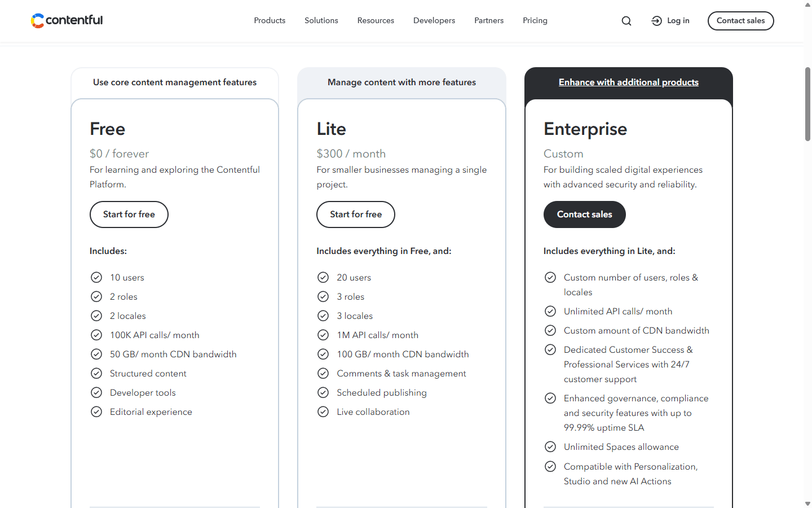Click the checkmark icon beside 3 roles
This screenshot has height=508, width=812.
tap(323, 296)
